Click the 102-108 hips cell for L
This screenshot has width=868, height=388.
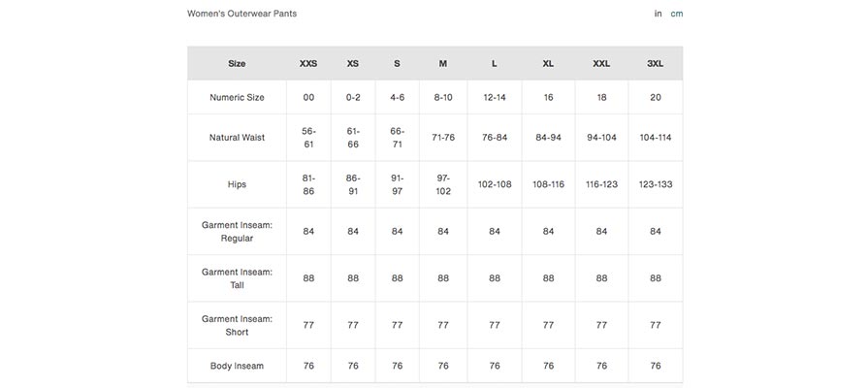pos(495,184)
